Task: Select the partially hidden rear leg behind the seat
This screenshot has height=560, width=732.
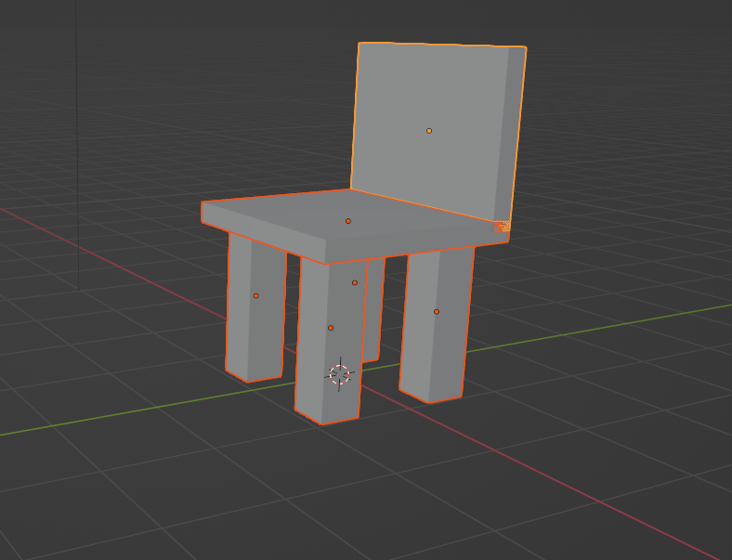Action: click(x=373, y=310)
